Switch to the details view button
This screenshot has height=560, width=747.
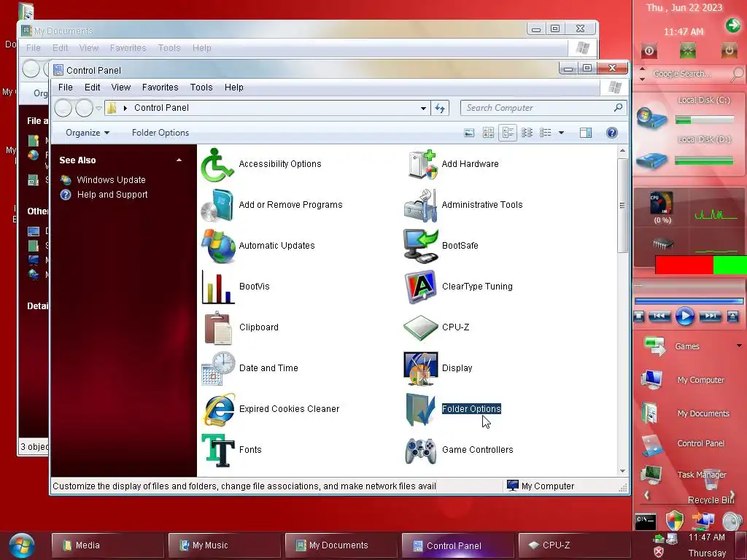(x=546, y=133)
